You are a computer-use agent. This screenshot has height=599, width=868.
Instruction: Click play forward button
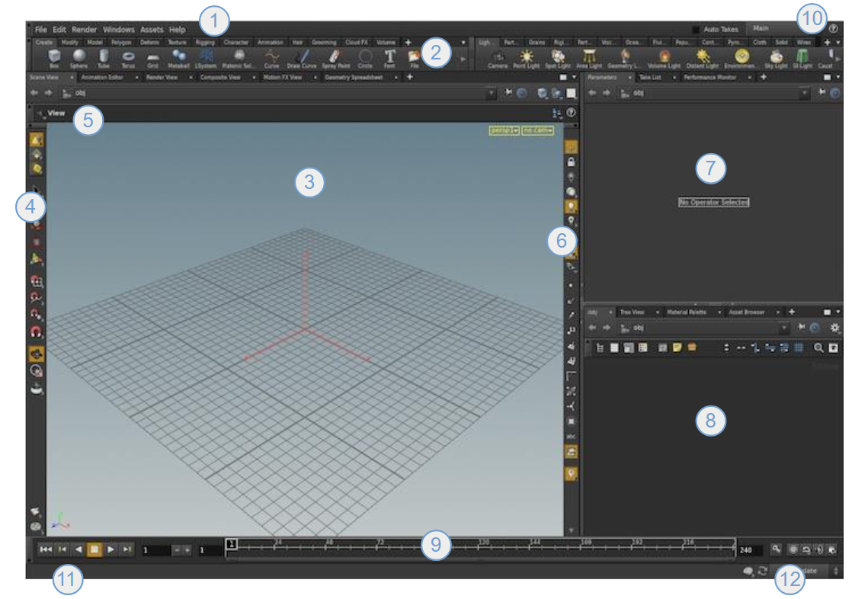tap(111, 549)
